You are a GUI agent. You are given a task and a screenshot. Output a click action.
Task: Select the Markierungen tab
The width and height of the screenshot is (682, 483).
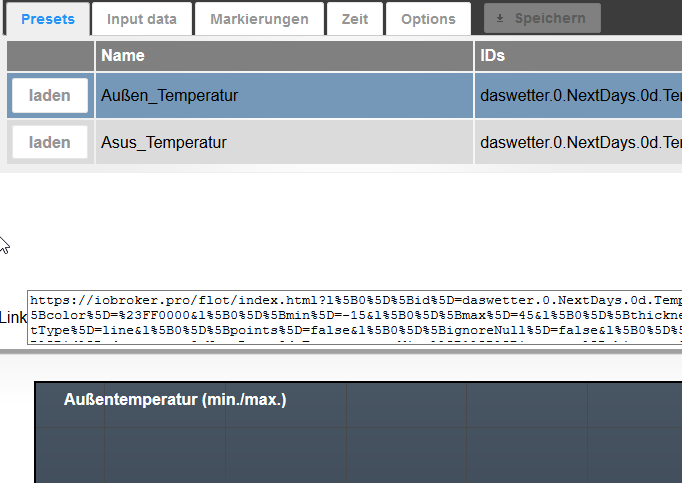pos(259,19)
